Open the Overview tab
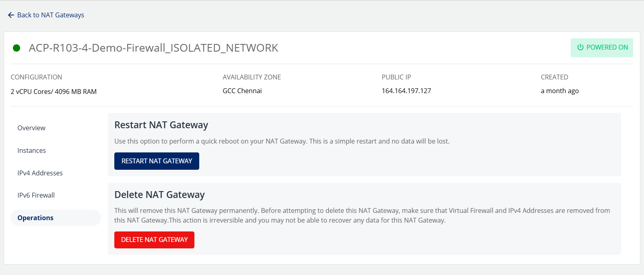 tap(31, 128)
